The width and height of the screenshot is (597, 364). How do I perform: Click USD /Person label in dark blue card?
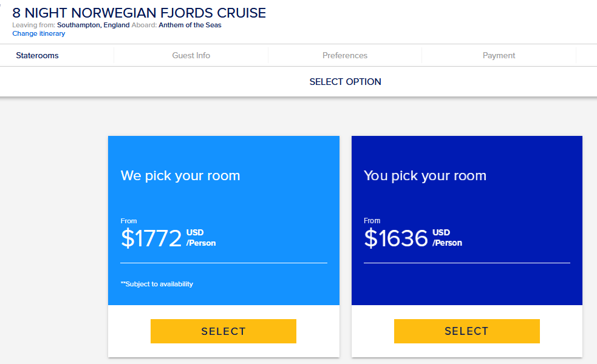point(447,238)
